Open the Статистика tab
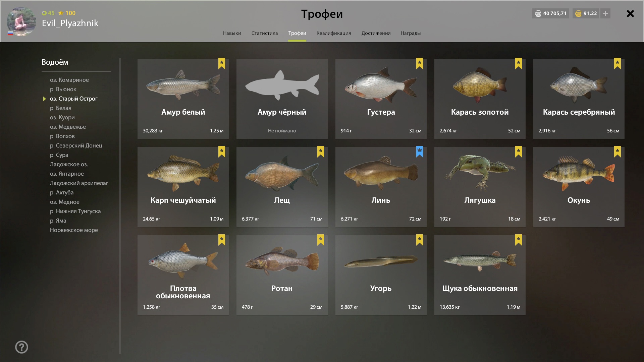This screenshot has width=644, height=362. (x=265, y=33)
